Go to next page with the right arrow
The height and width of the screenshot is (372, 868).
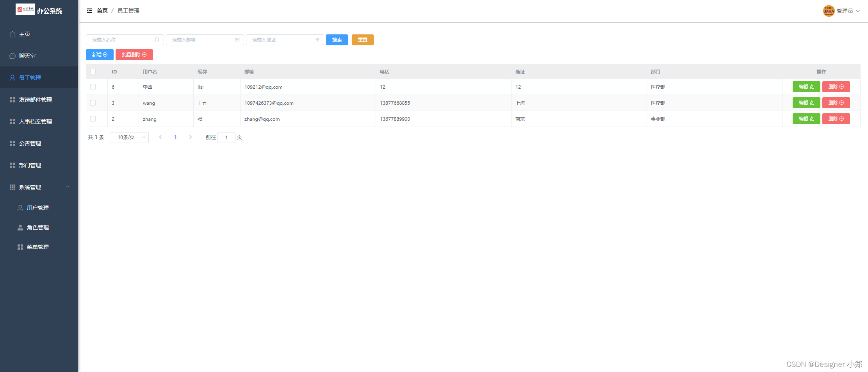tap(191, 137)
